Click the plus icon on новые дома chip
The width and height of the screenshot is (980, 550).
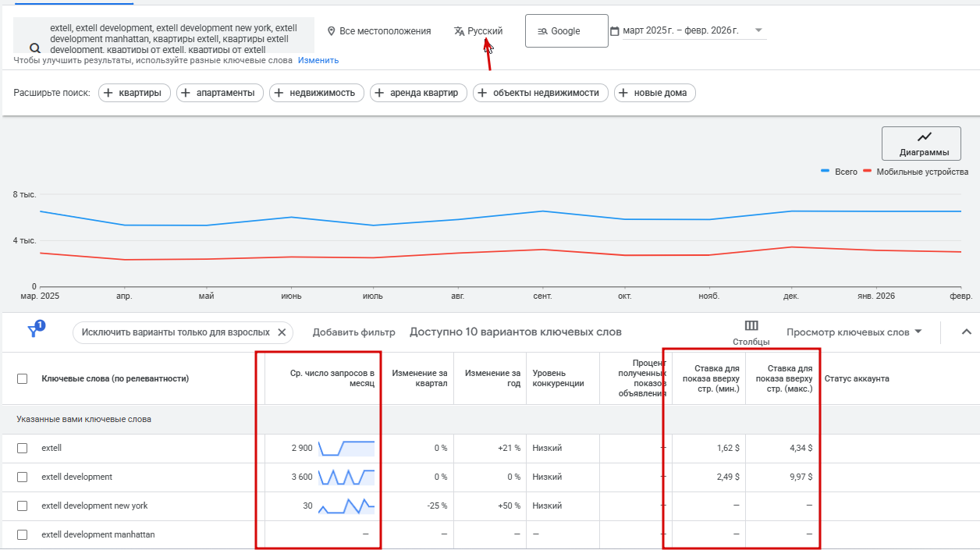(x=623, y=93)
